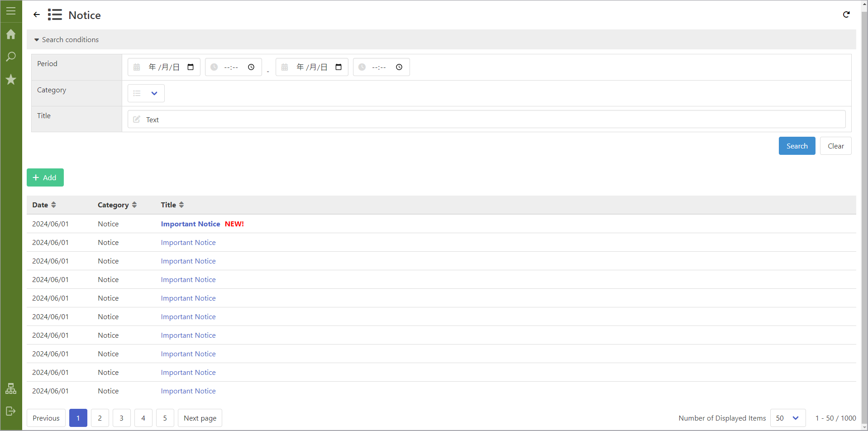
Task: Click the '1 - 50 / 1000' count text
Action: (x=836, y=418)
